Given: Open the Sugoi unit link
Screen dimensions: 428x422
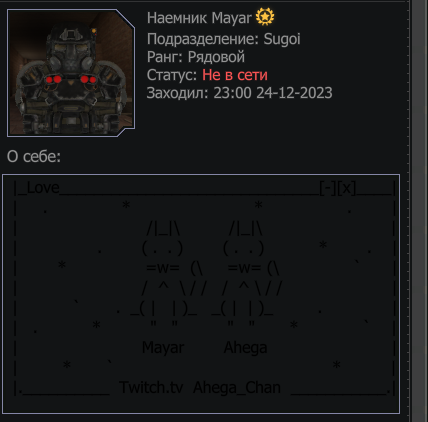Looking at the screenshot, I should pyautogui.click(x=282, y=39).
